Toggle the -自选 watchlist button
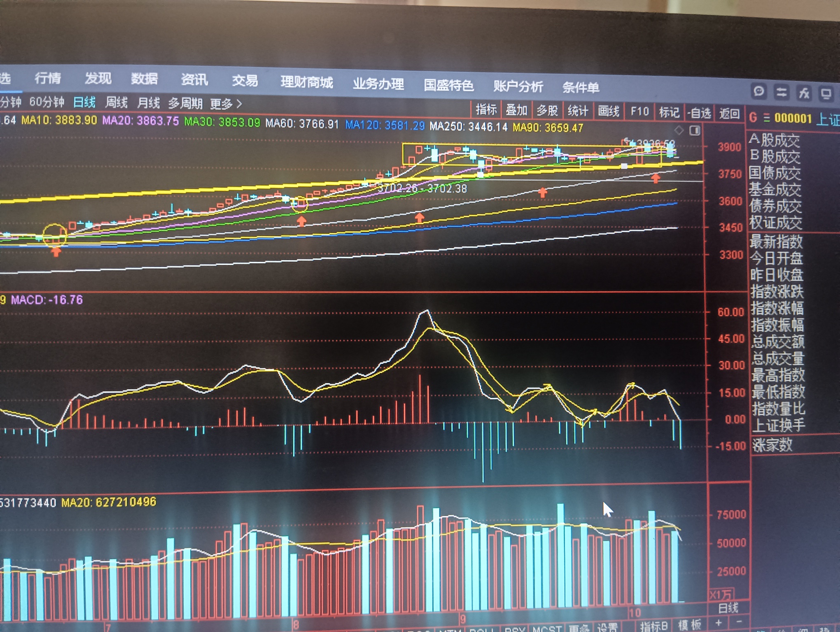This screenshot has width=840, height=632. click(699, 113)
